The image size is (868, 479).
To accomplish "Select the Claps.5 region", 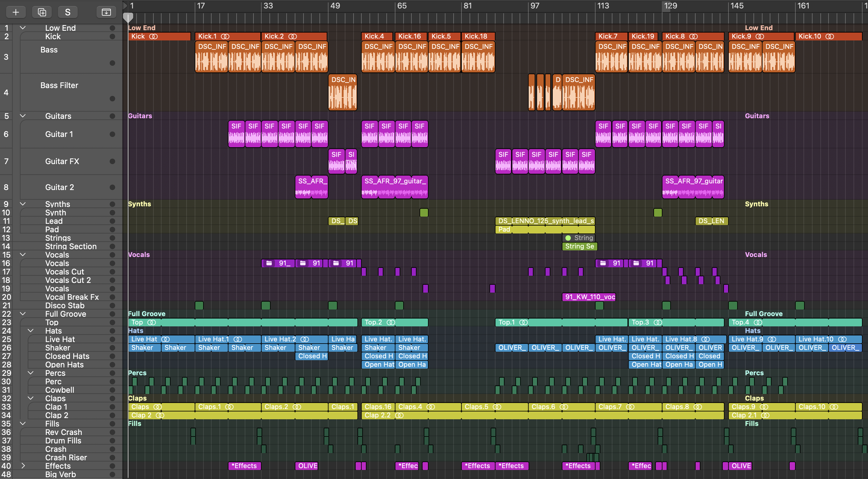I will [x=495, y=407].
